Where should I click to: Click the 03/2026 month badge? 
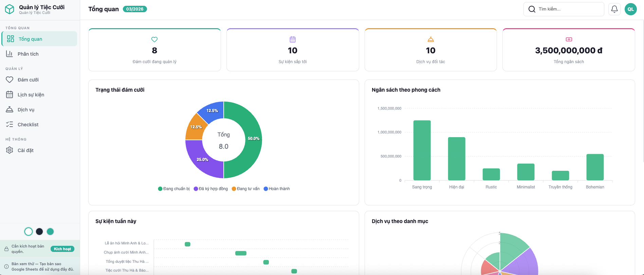(135, 9)
